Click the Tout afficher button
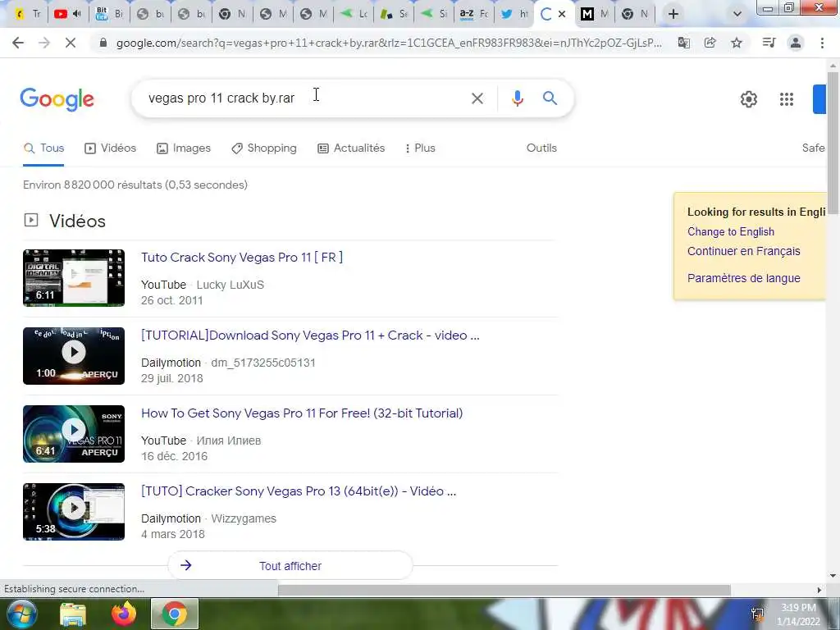This screenshot has width=840, height=630. pos(290,566)
